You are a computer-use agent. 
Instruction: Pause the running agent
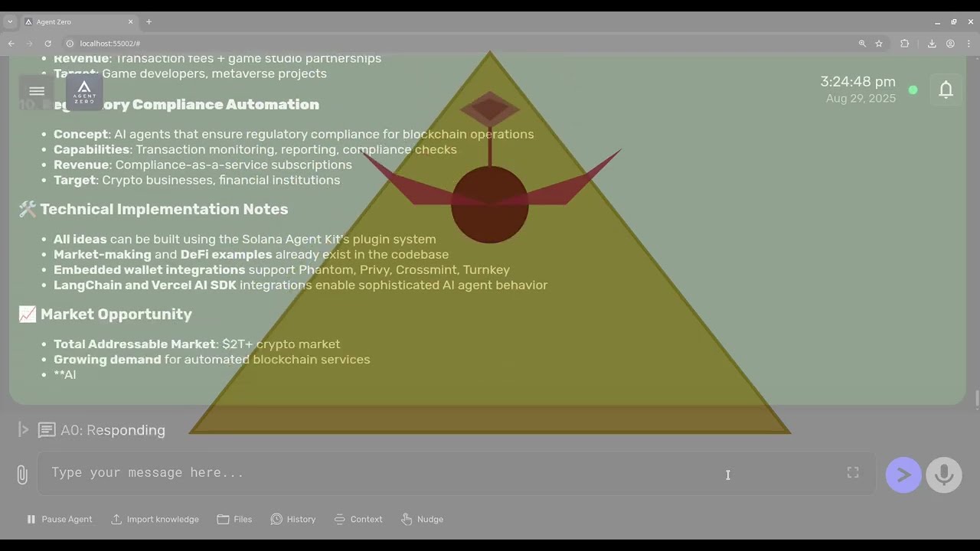pyautogui.click(x=60, y=519)
